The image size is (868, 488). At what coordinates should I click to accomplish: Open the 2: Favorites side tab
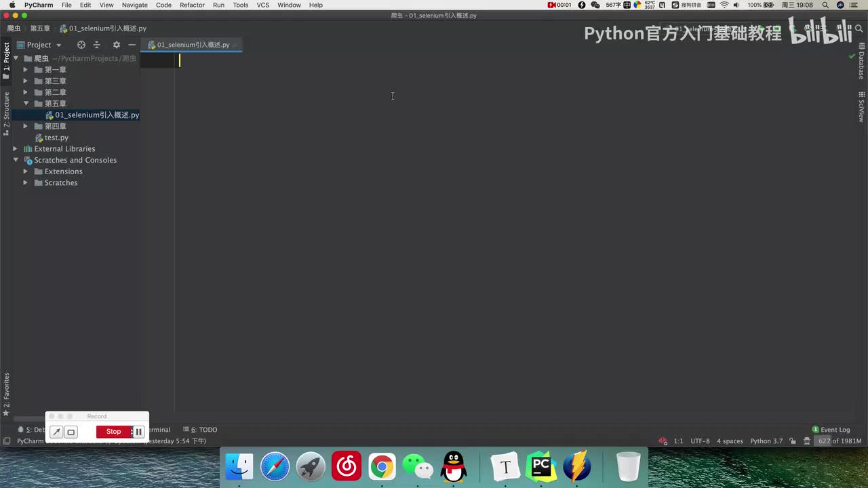point(6,394)
